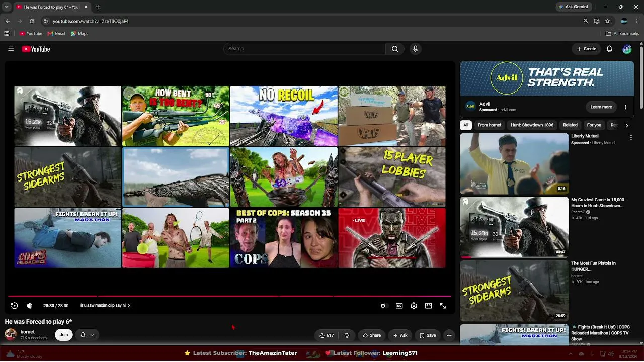Screen dimensions: 644x362
Task: Reload the page
Action: (32, 21)
